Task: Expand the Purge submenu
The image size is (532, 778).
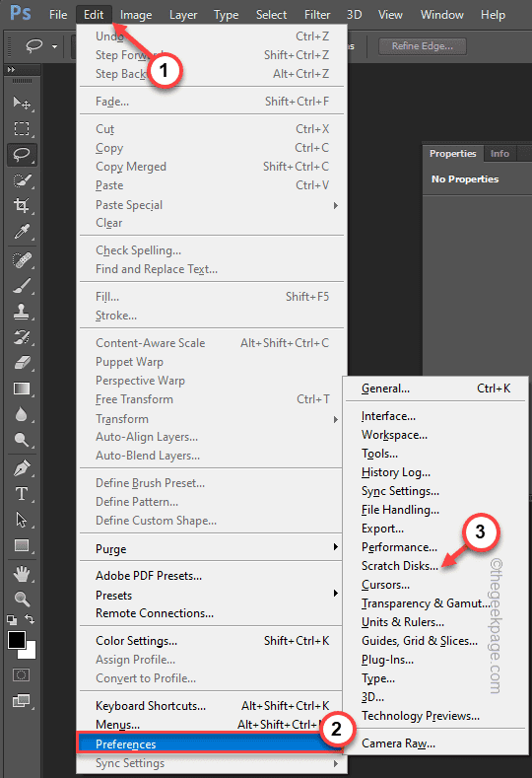Action: tap(336, 547)
